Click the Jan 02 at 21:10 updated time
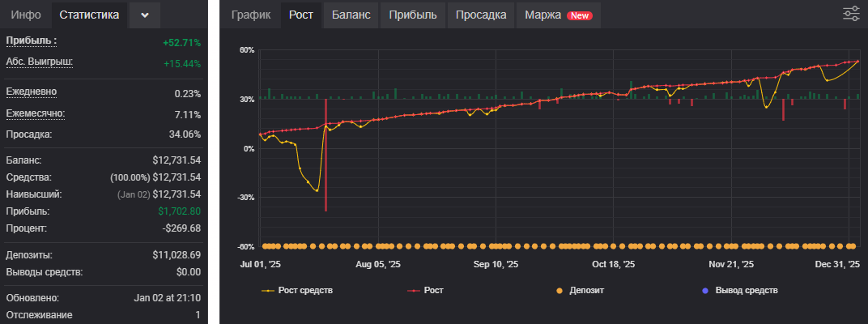 [x=167, y=298]
